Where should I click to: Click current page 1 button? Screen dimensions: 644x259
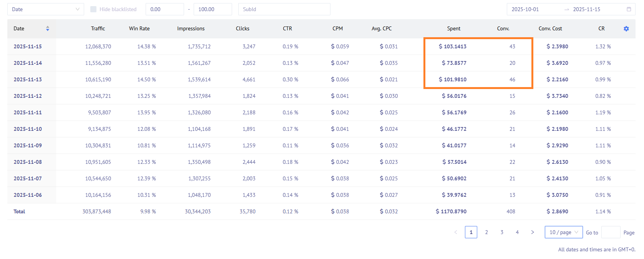(x=471, y=232)
